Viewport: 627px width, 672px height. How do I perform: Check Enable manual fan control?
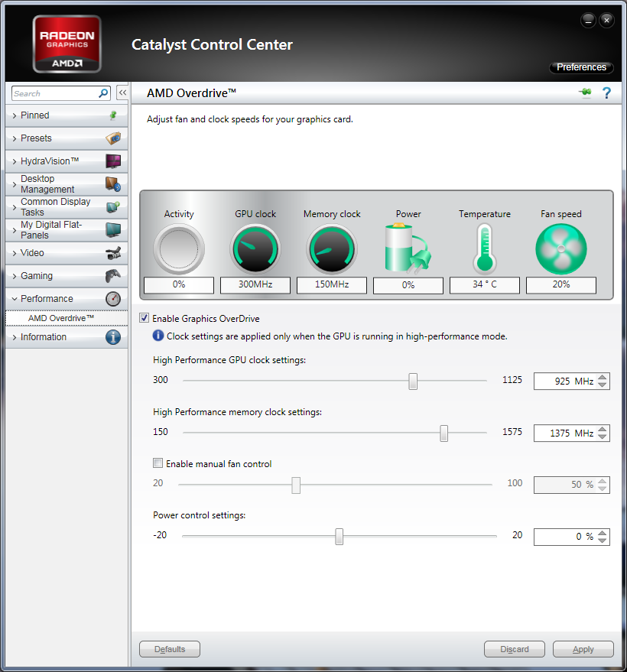click(158, 463)
